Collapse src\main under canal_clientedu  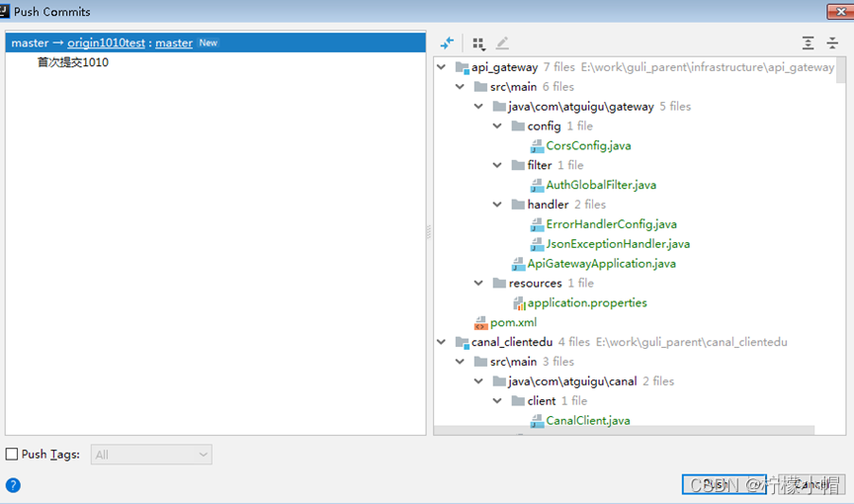(460, 362)
